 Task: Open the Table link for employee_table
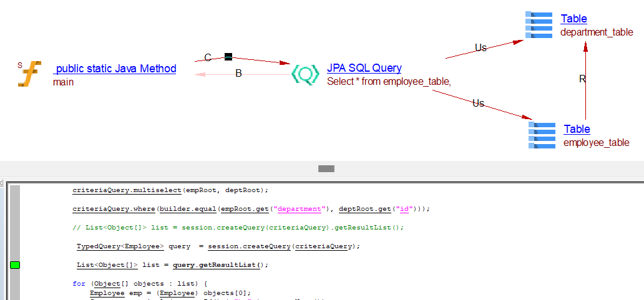(577, 129)
